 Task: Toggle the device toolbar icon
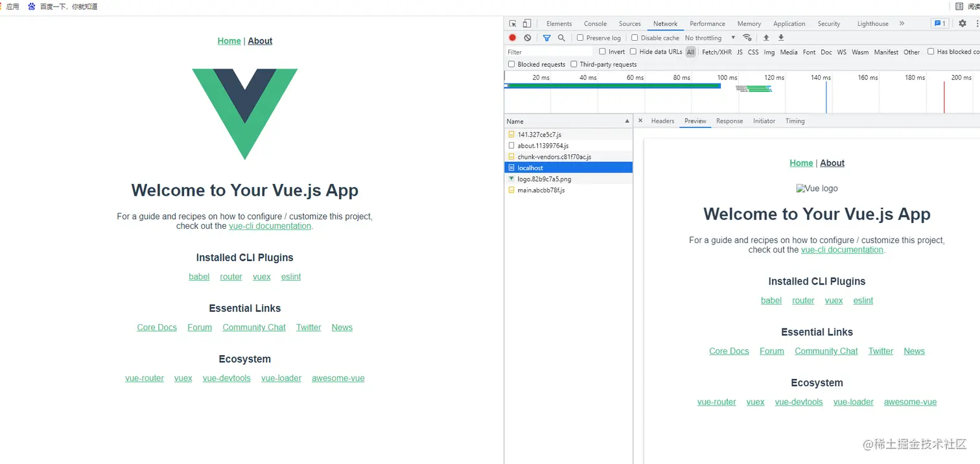pyautogui.click(x=527, y=23)
